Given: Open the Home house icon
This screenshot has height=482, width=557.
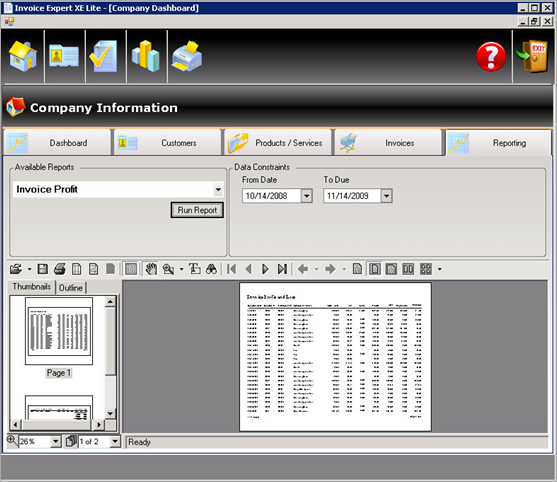Looking at the screenshot, I should coord(23,56).
